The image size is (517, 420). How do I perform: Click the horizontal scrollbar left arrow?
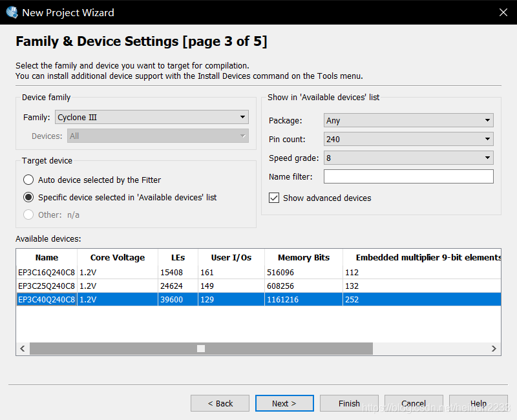(x=23, y=348)
